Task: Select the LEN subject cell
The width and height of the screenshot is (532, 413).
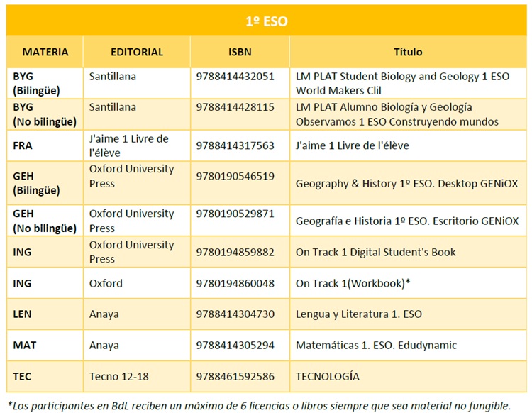Action: click(x=45, y=314)
